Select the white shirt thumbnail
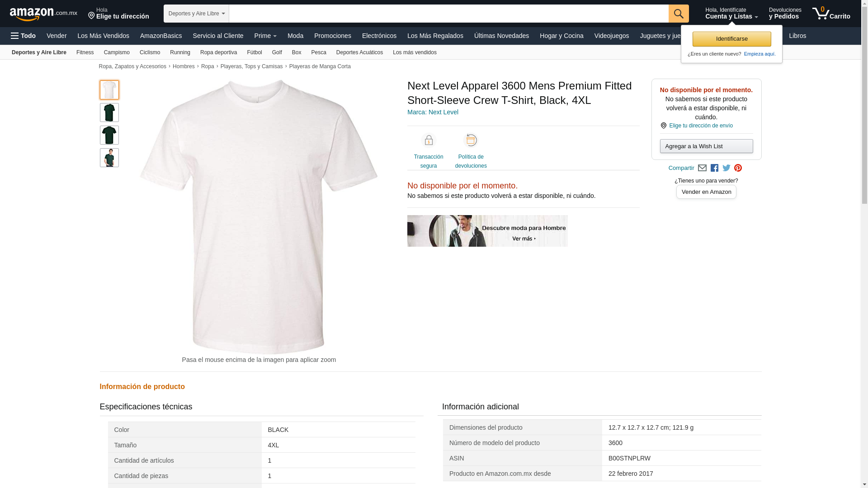This screenshot has width=868, height=488. click(109, 90)
